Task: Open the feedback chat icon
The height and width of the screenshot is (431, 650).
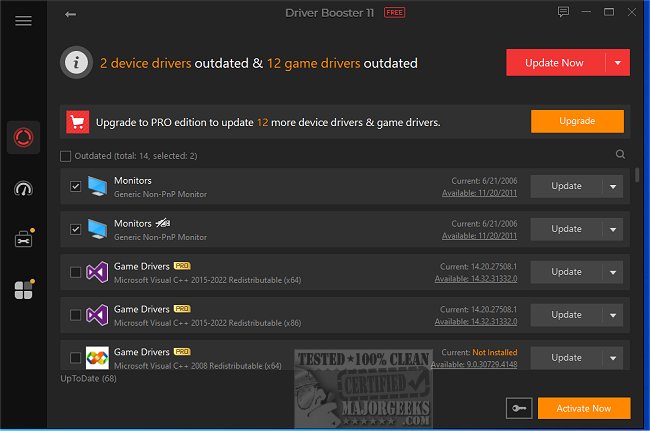Action: 563,12
